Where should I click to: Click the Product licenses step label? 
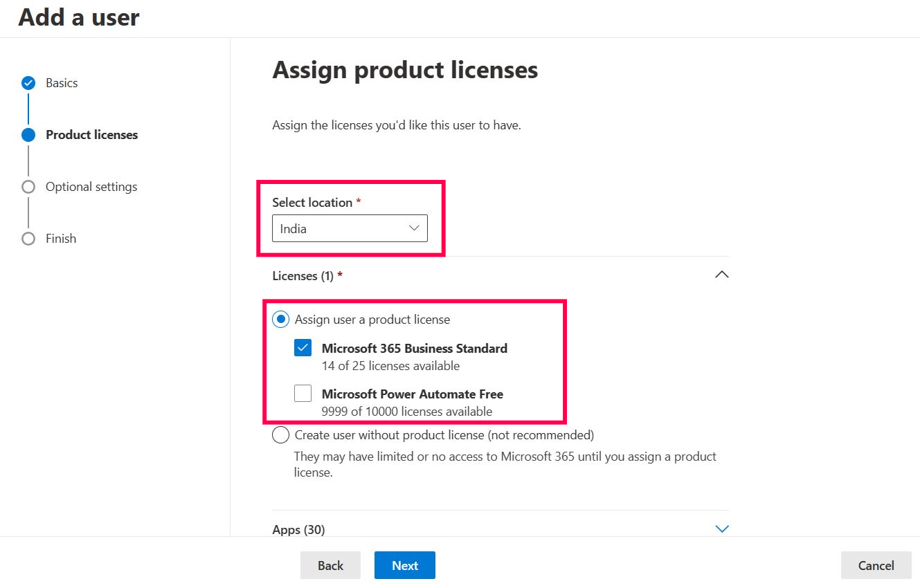(91, 135)
